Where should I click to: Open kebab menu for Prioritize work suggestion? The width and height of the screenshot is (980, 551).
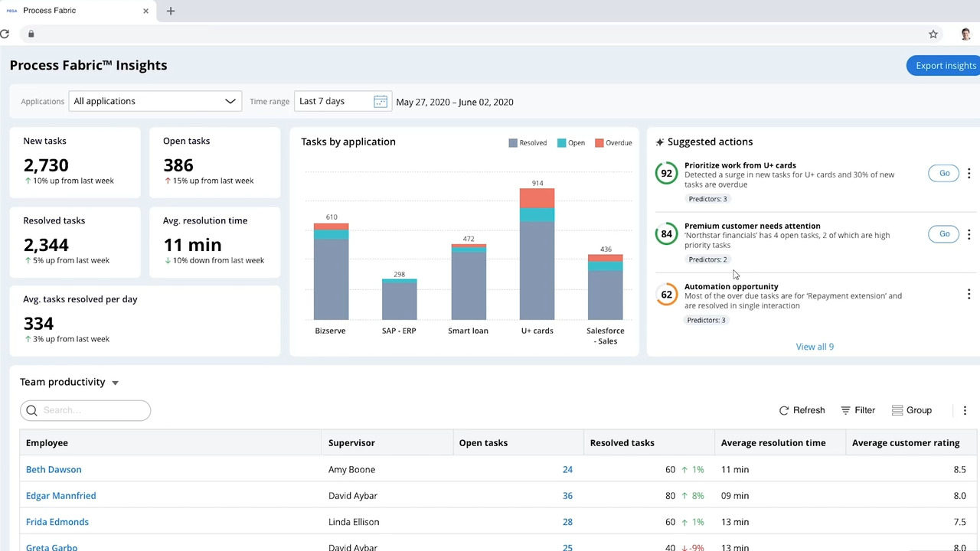coord(969,174)
